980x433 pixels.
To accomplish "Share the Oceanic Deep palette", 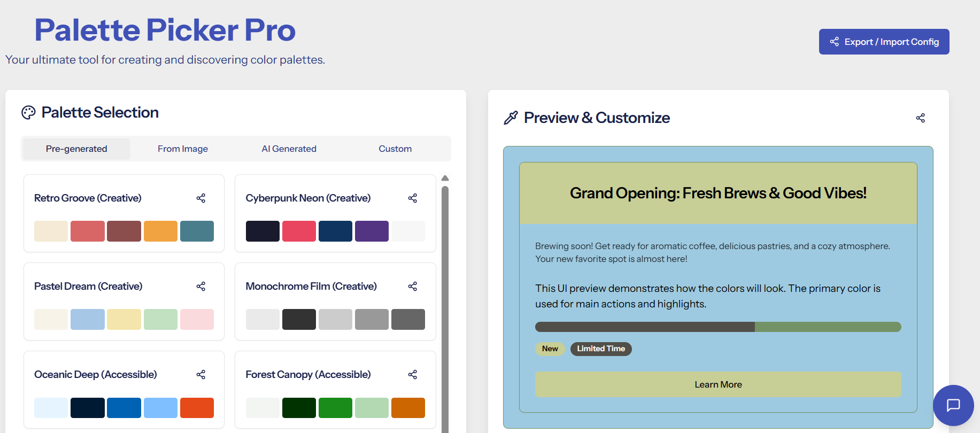I will 201,375.
